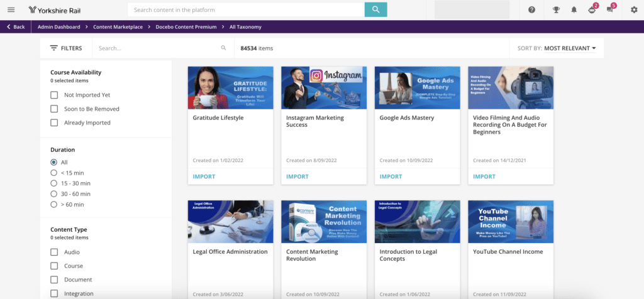Select the > 60 min duration option
The width and height of the screenshot is (644, 299).
pos(54,204)
